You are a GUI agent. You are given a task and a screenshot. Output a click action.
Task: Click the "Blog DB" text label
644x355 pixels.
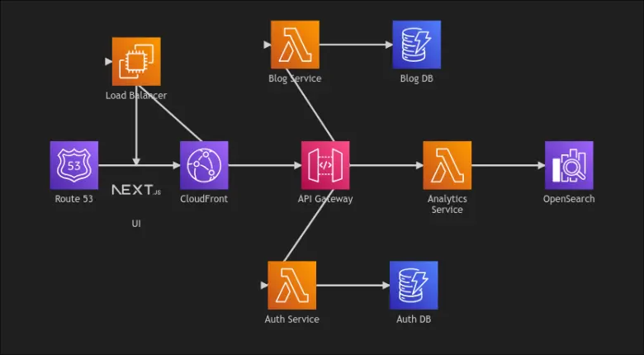click(416, 78)
